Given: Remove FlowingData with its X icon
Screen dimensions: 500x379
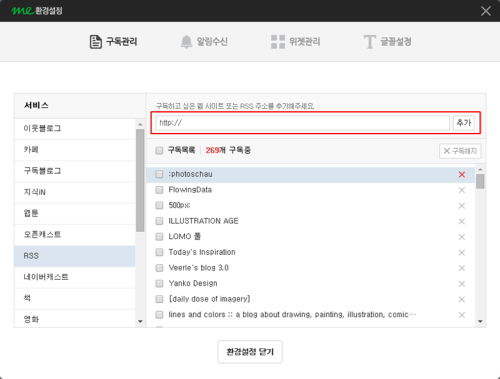Looking at the screenshot, I should click(462, 190).
